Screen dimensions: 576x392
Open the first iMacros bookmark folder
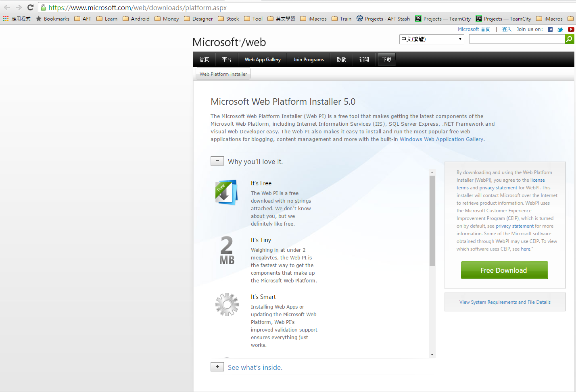coord(313,19)
